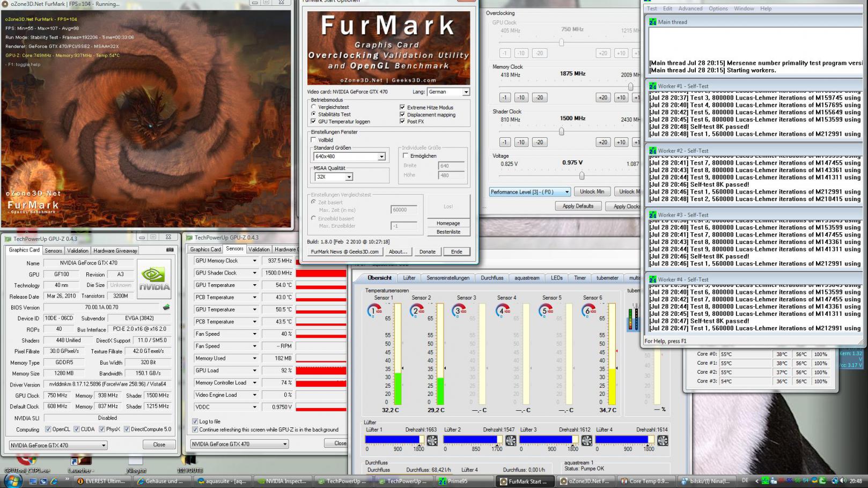
Task: Click the Sensor 4 gauge icon
Action: [503, 310]
